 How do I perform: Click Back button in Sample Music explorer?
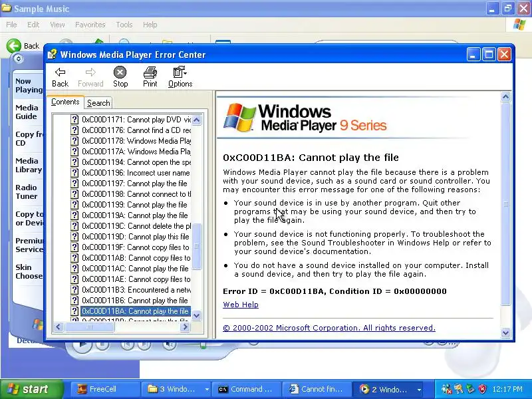[x=23, y=45]
